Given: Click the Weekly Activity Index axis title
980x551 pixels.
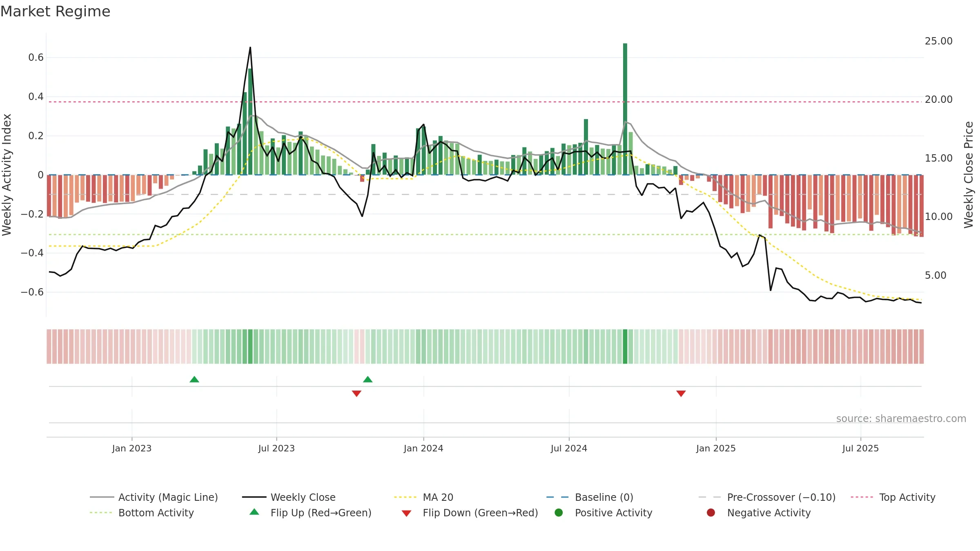Looking at the screenshot, I should [7, 175].
